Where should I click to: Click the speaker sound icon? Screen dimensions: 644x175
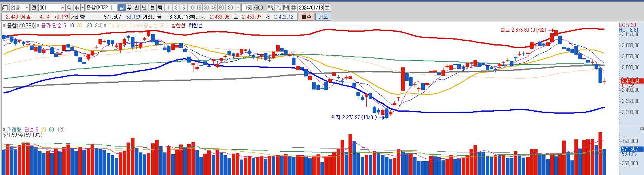(x=77, y=8)
